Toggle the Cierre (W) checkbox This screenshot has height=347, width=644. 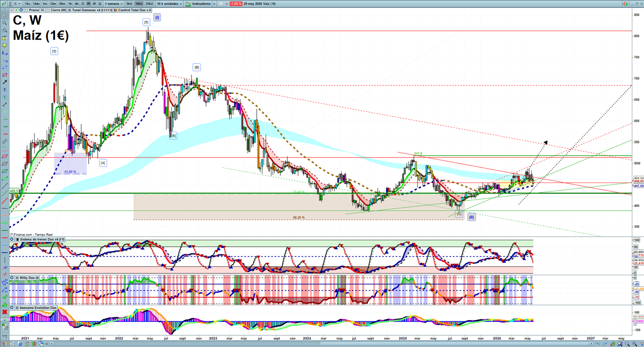click(x=48, y=10)
